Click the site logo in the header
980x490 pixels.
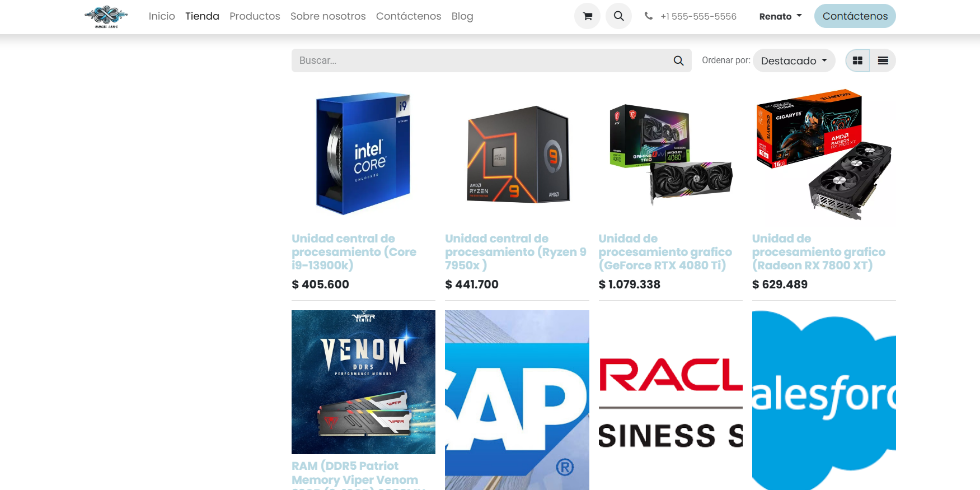(x=106, y=17)
